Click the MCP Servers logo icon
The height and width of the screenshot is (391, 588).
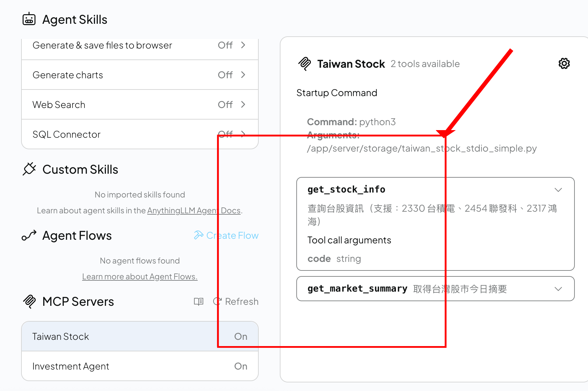tap(29, 301)
